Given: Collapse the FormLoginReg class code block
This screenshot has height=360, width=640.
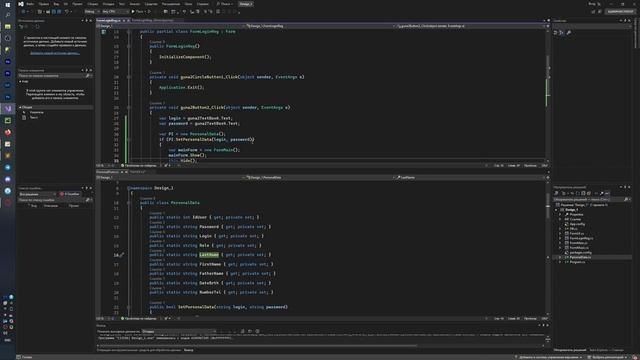Looking at the screenshot, I should (x=129, y=31).
